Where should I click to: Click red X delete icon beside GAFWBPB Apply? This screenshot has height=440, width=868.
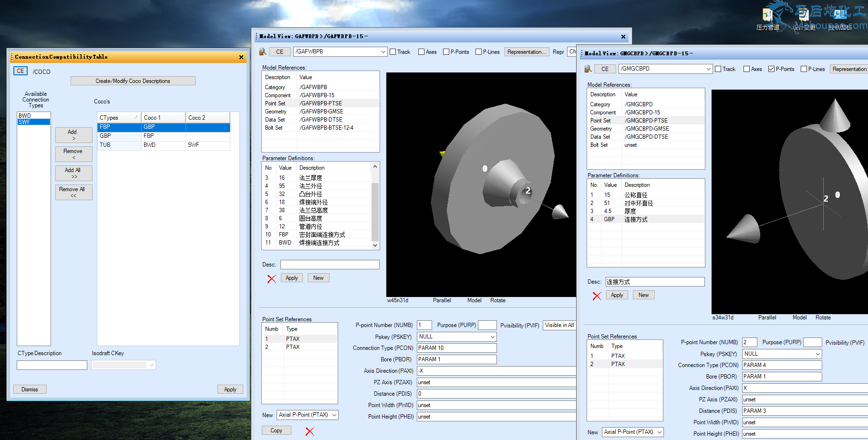(271, 279)
